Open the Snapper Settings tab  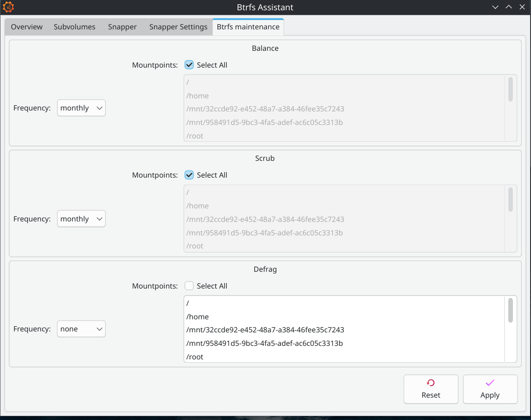pos(178,27)
